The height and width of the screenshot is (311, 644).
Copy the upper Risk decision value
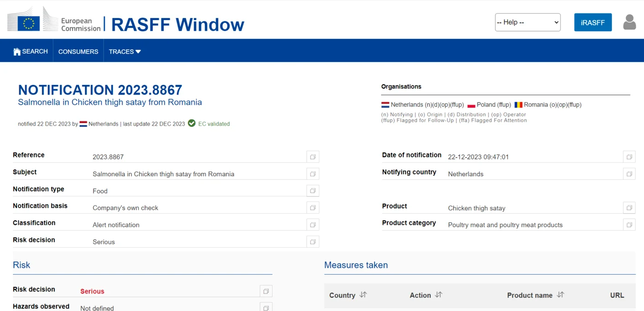pyautogui.click(x=313, y=242)
